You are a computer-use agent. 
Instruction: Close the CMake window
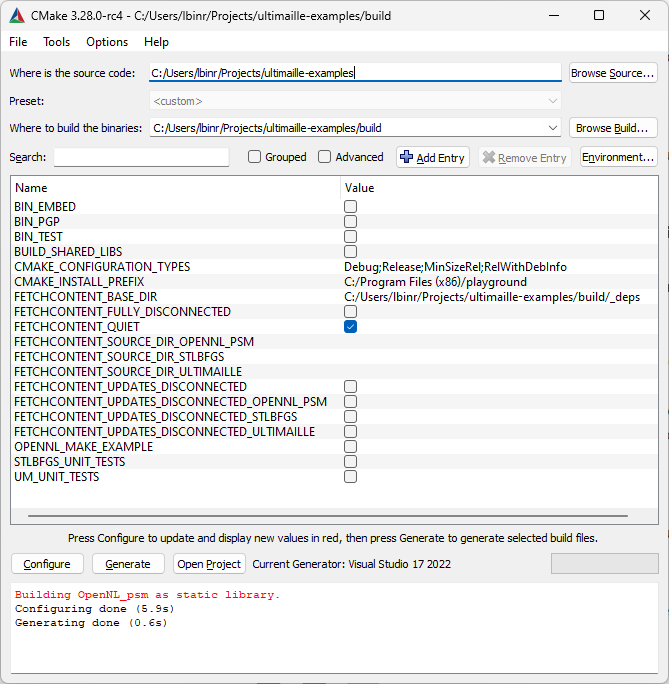pyautogui.click(x=645, y=16)
